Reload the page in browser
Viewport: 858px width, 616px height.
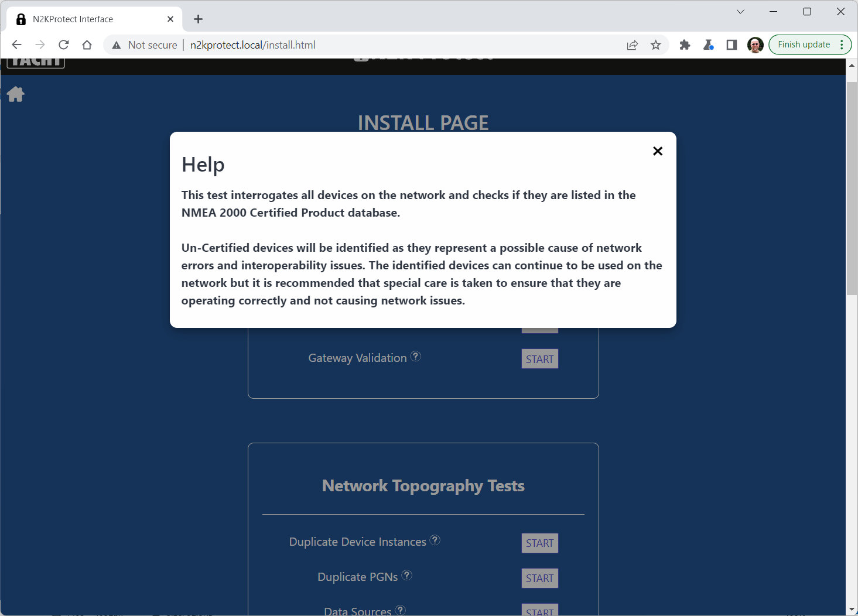(x=64, y=45)
